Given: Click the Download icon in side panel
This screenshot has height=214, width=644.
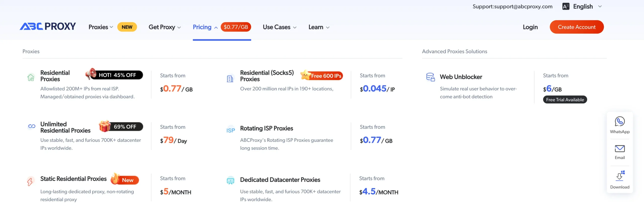Looking at the screenshot, I should click(x=620, y=176).
